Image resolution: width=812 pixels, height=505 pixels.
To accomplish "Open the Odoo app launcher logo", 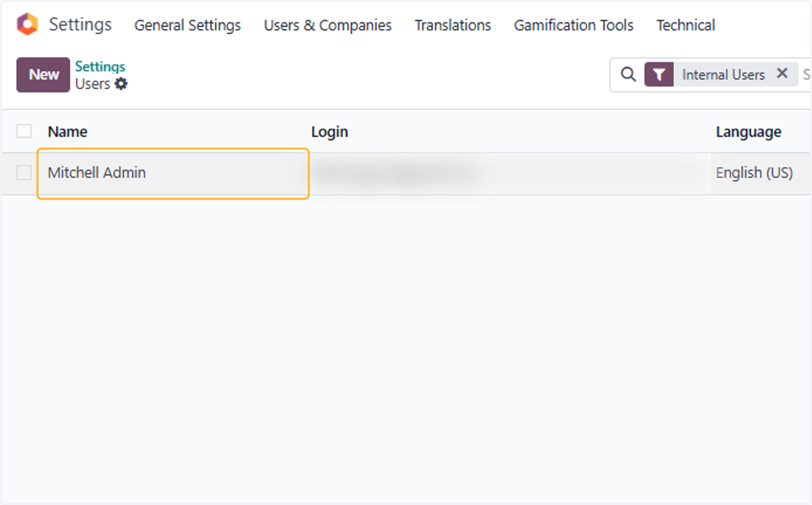I will [27, 25].
